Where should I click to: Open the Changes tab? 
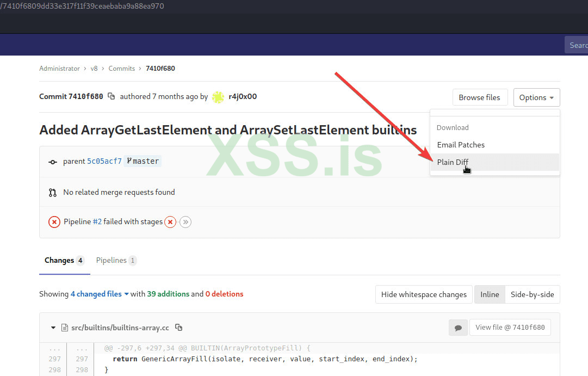64,261
